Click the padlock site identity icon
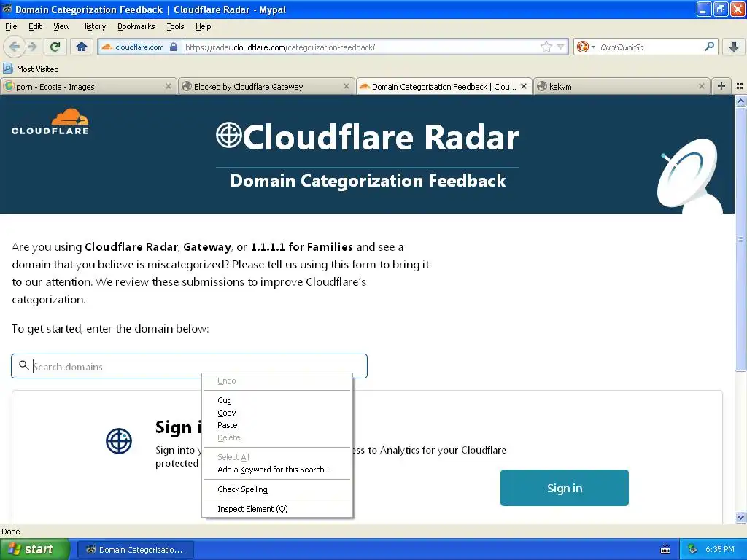The image size is (747, 560). [174, 47]
